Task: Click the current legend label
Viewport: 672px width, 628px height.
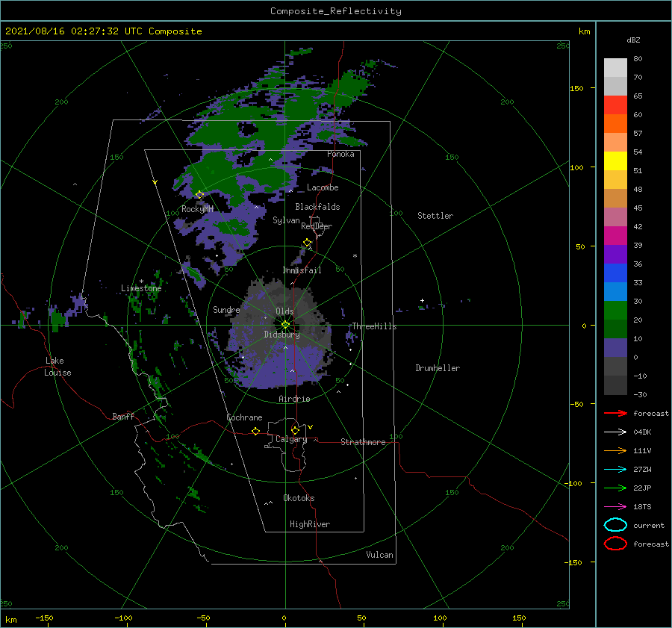Action: (x=649, y=526)
